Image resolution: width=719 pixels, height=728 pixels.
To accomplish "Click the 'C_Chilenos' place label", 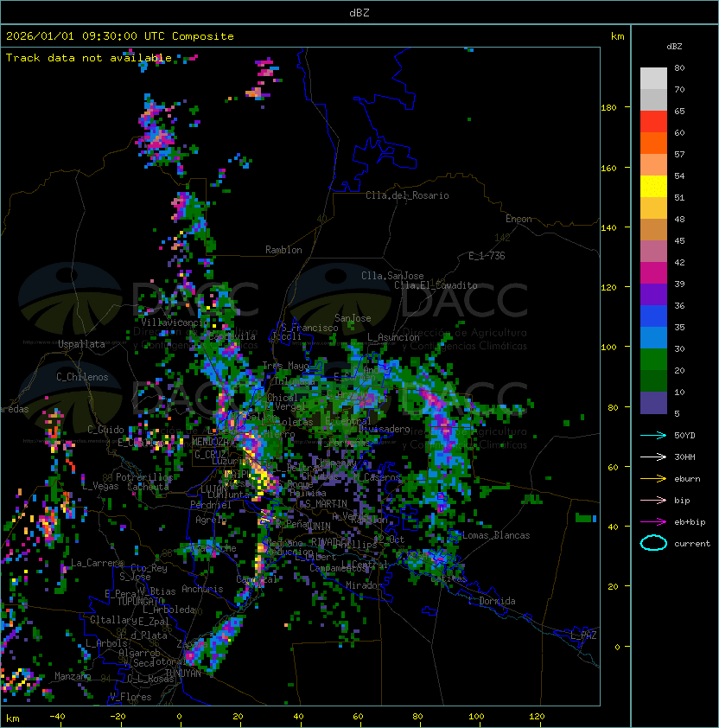I will coord(82,377).
